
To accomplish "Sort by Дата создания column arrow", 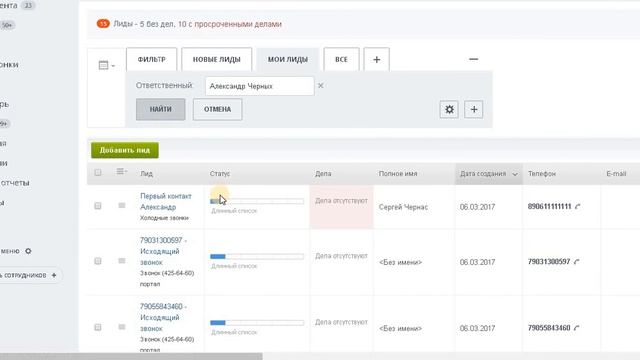I will [x=515, y=174].
